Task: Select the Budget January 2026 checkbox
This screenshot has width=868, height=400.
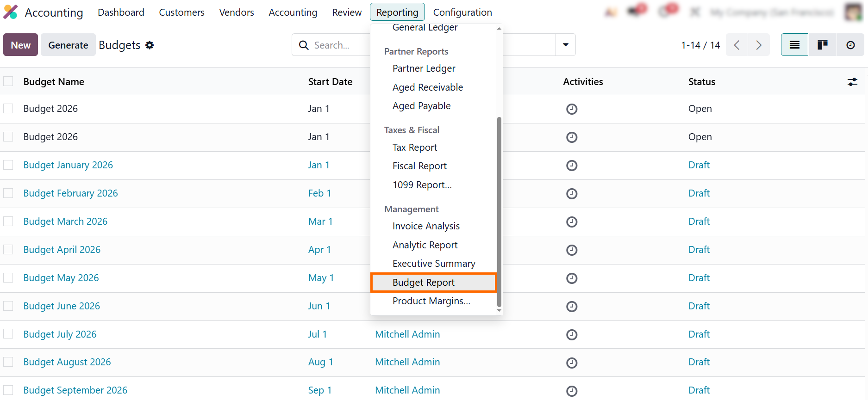Action: tap(8, 165)
